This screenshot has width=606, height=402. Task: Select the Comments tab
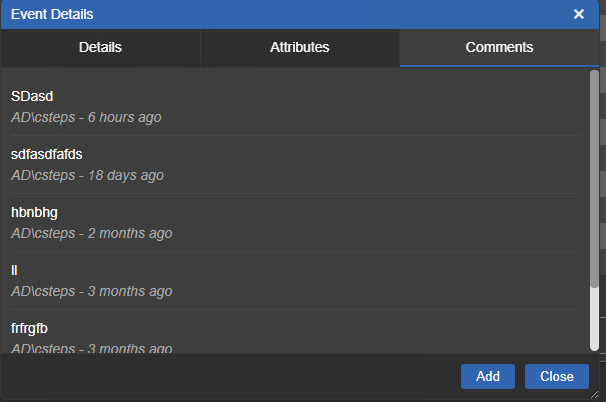point(499,48)
